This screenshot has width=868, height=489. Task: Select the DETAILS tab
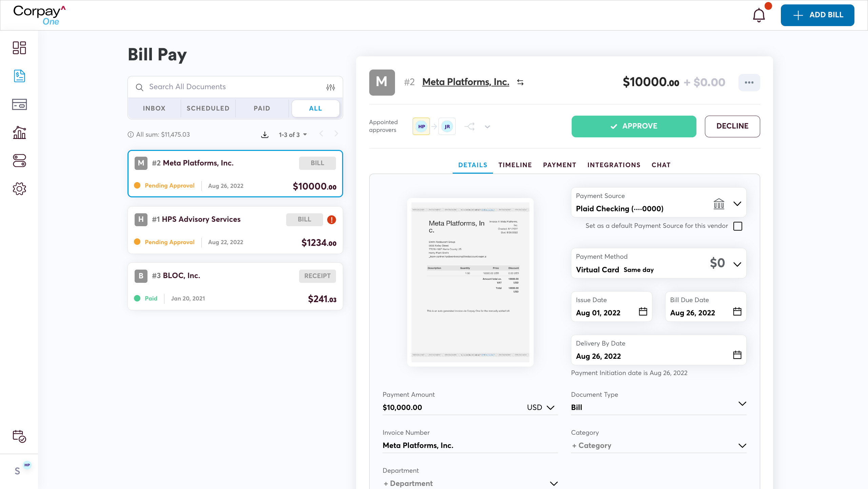(x=473, y=165)
